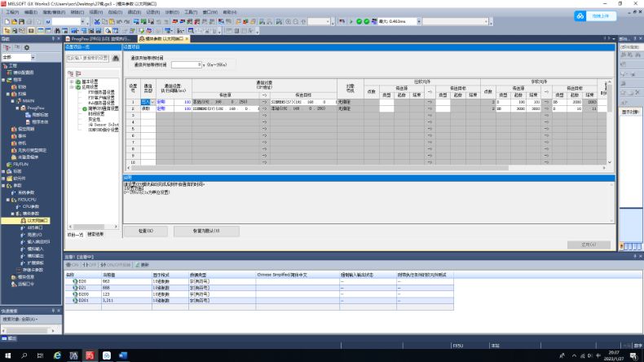Viewport: 644px width, 362px height.
Task: Click the settings item search input box
Action: click(x=88, y=59)
